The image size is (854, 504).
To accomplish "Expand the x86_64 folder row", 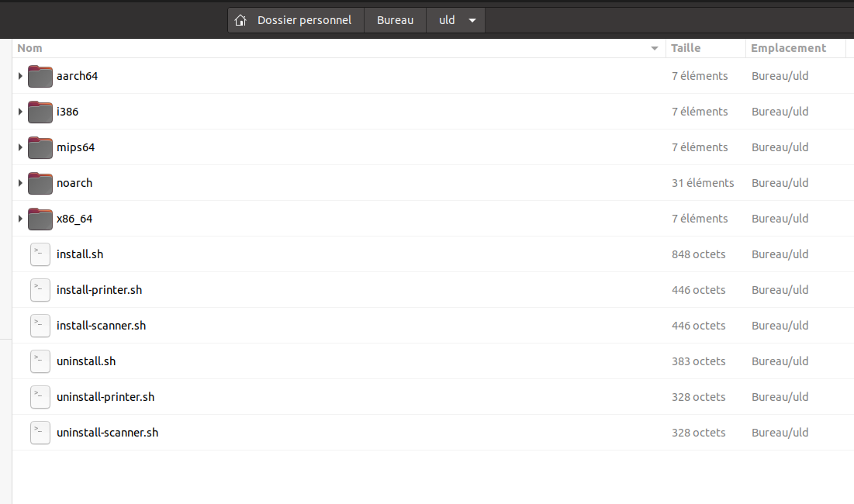I will coord(20,219).
